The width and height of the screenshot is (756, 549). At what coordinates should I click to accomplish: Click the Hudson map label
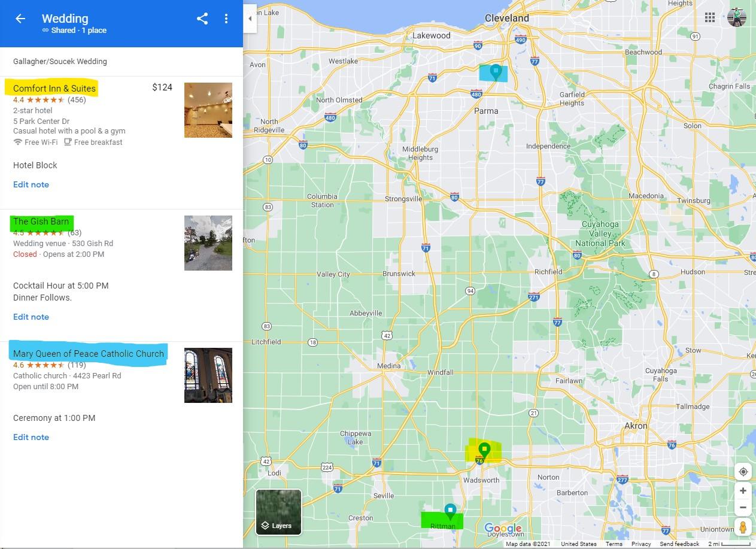[x=693, y=271]
